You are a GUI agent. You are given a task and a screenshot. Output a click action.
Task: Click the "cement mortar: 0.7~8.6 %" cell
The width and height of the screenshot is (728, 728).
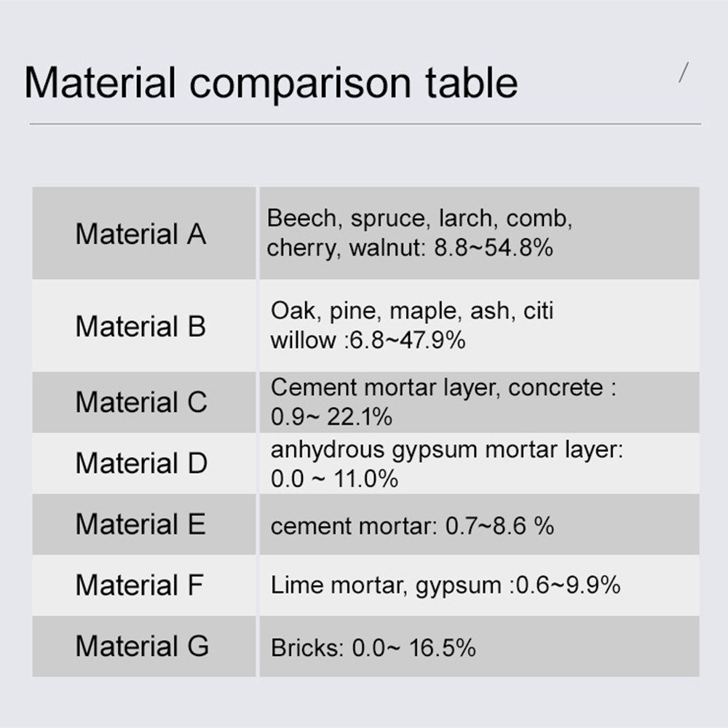click(412, 526)
